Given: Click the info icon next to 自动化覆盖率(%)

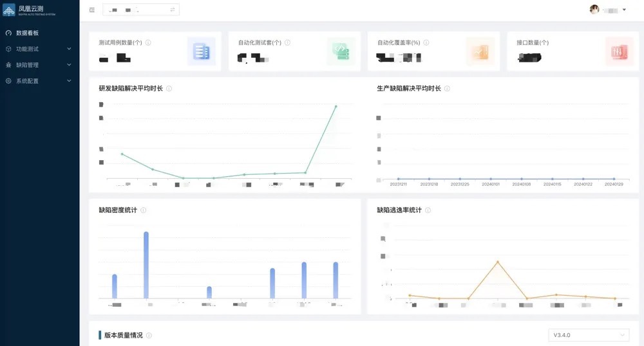Looking at the screenshot, I should coord(426,42).
